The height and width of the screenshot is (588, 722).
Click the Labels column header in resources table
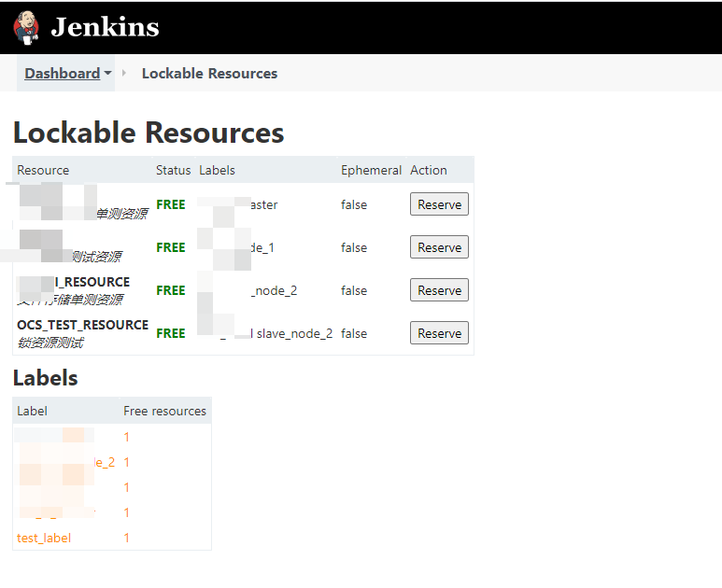217,170
